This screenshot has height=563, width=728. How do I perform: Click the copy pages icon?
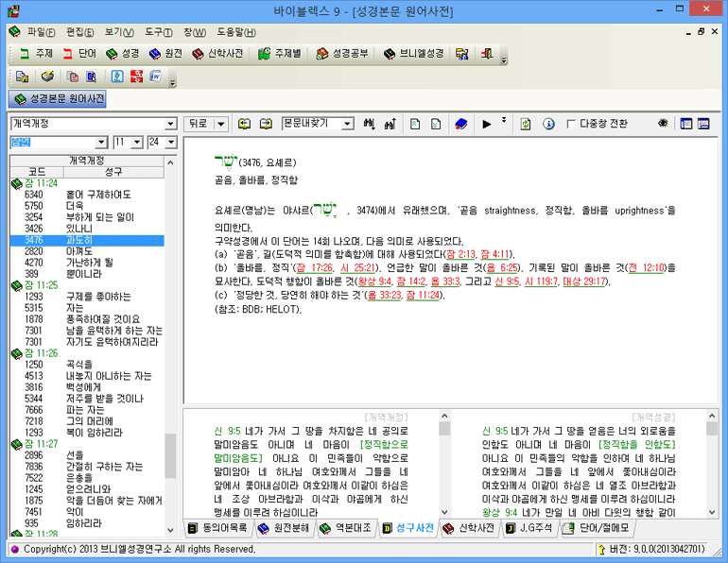72,77
